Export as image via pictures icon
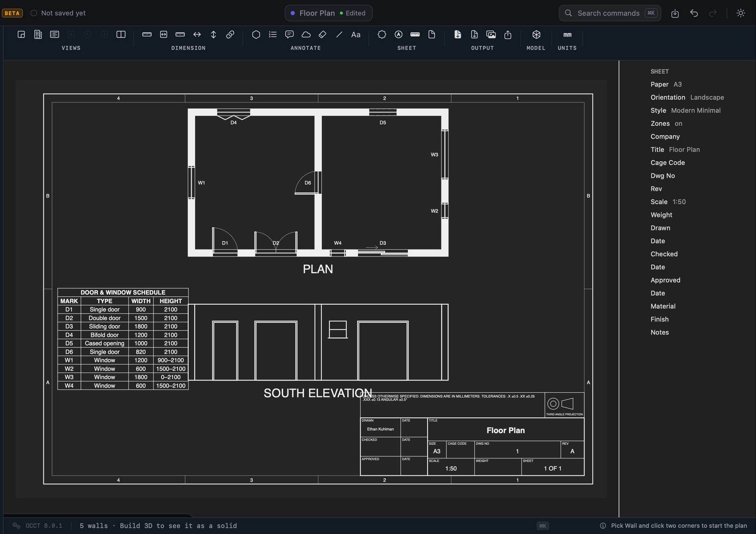The height and width of the screenshot is (534, 756). (491, 34)
